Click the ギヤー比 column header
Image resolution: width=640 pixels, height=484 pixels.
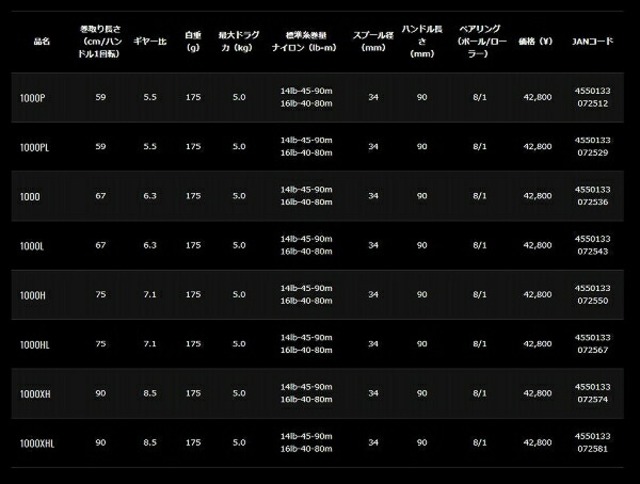(150, 41)
